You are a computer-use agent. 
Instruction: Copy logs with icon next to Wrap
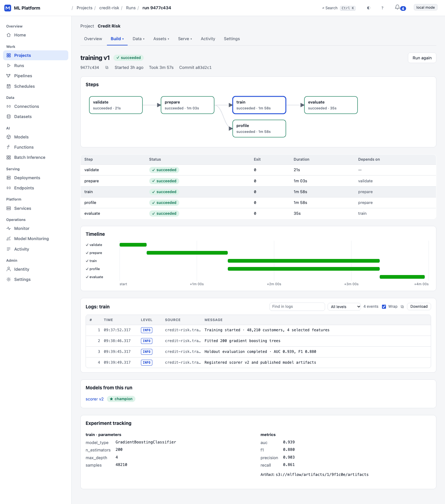click(x=402, y=307)
